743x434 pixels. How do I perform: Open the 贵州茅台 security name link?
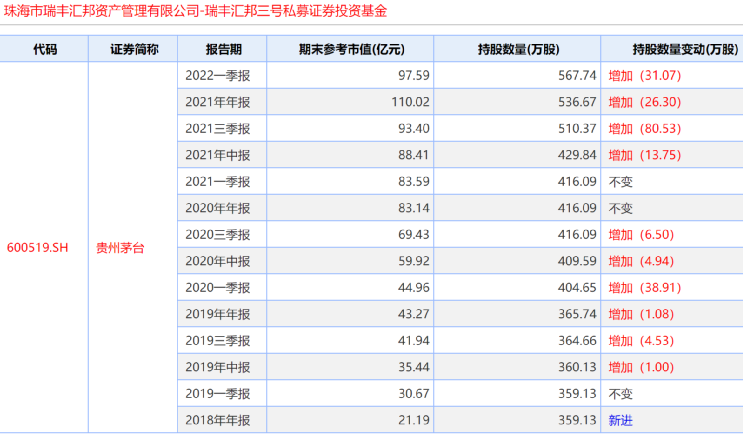point(120,247)
